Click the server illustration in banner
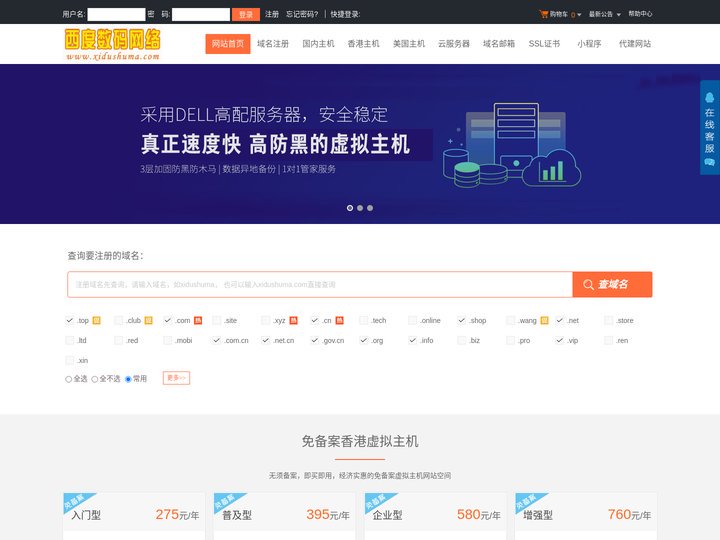The width and height of the screenshot is (720, 540). (512, 145)
